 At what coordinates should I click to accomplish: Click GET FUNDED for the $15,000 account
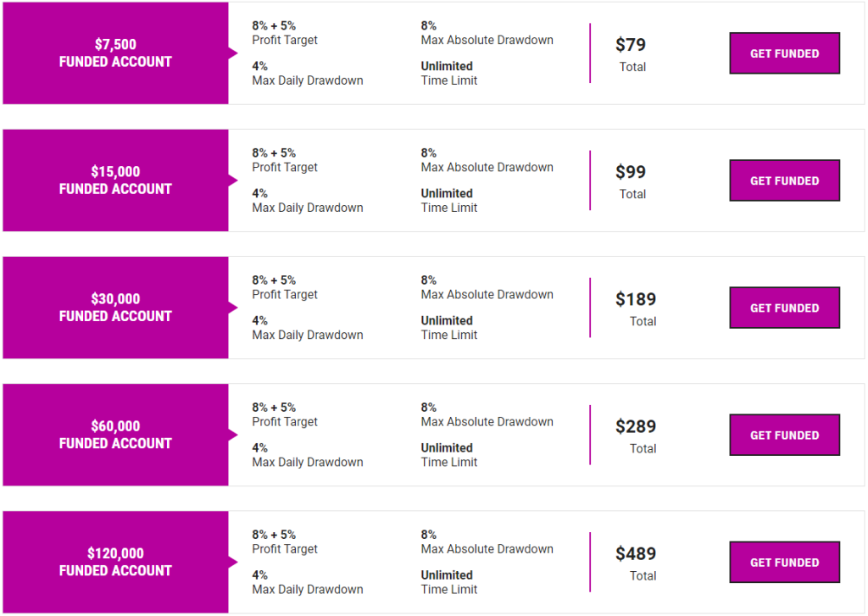pos(784,180)
